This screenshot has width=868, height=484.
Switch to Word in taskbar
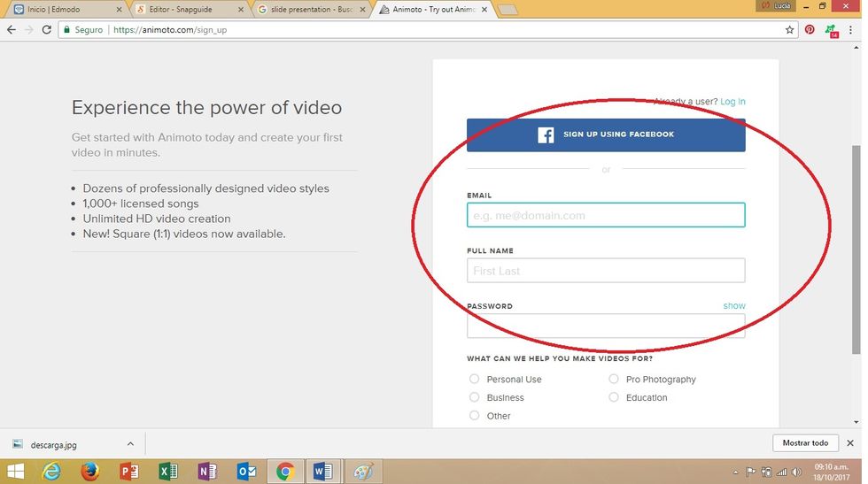tap(323, 472)
